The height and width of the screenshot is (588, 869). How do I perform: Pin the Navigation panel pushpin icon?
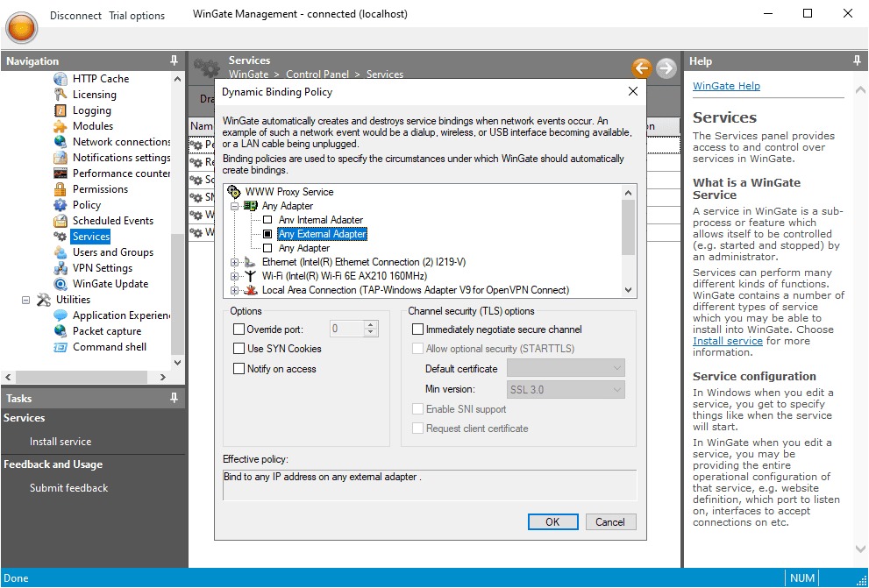tap(174, 61)
